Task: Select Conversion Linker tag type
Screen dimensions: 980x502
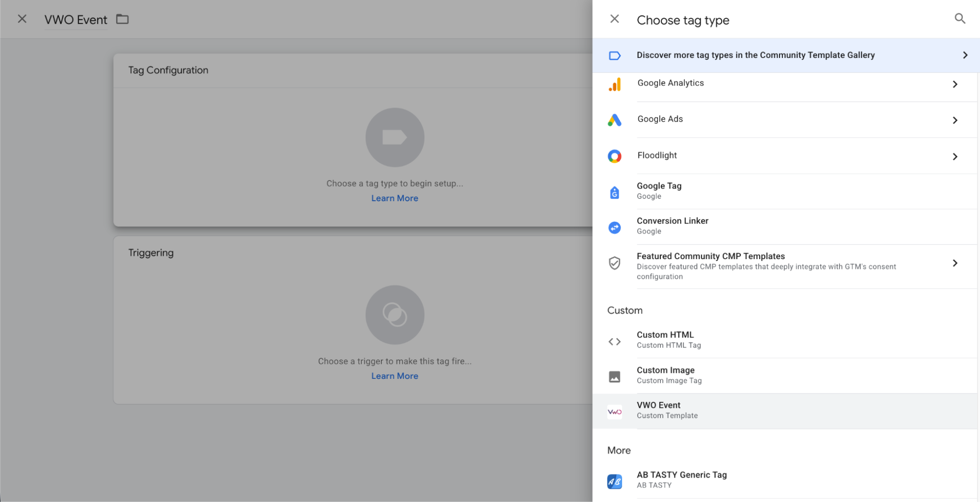Action: (785, 227)
